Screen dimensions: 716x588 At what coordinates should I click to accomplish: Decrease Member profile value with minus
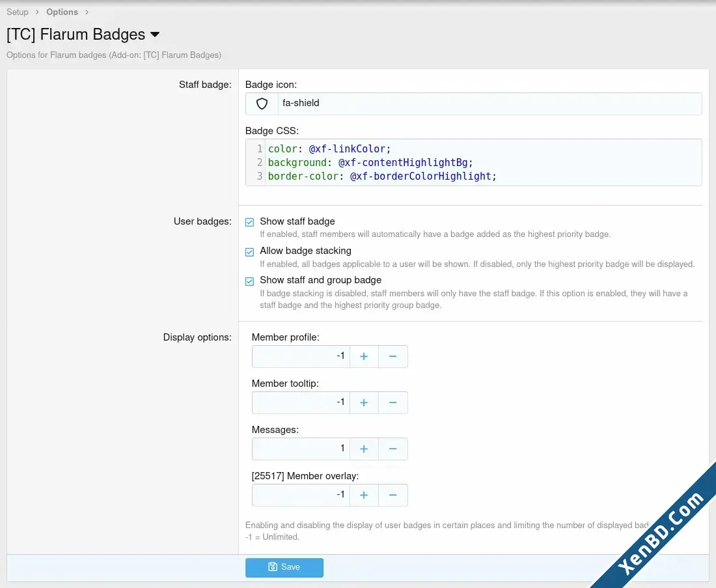click(392, 356)
